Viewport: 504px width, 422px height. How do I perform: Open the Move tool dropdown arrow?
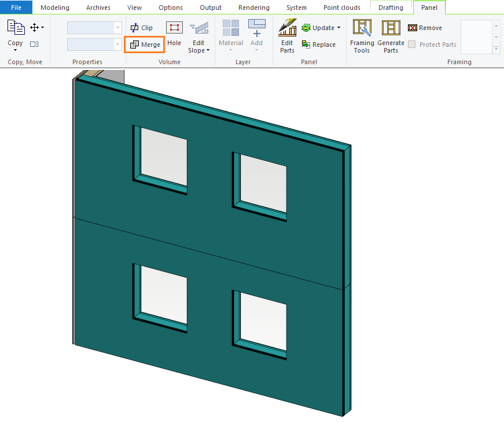pyautogui.click(x=43, y=28)
